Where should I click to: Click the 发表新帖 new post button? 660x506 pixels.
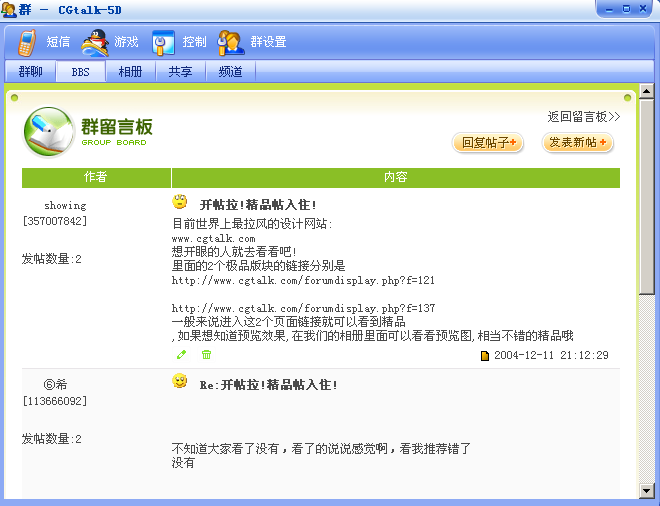coord(578,143)
